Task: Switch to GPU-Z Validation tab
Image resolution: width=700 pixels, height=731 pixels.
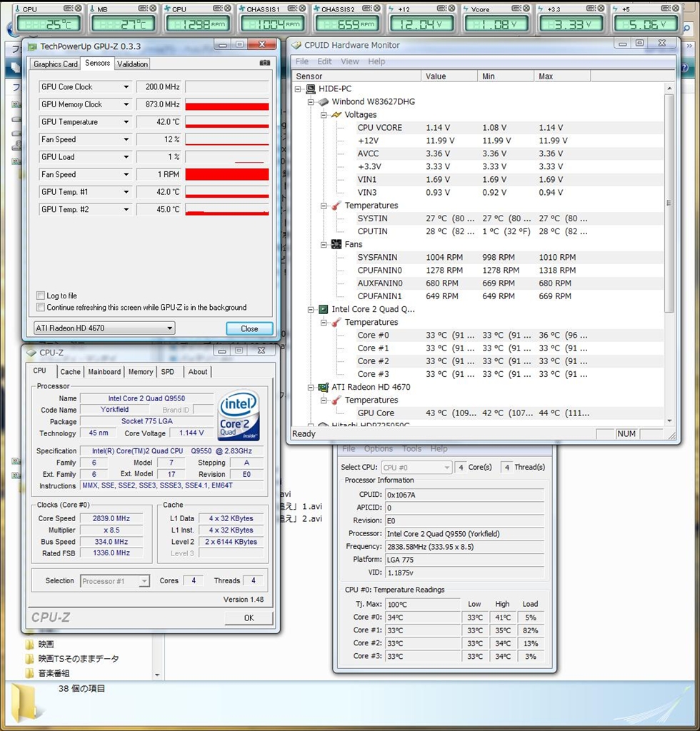Action: pyautogui.click(x=132, y=64)
